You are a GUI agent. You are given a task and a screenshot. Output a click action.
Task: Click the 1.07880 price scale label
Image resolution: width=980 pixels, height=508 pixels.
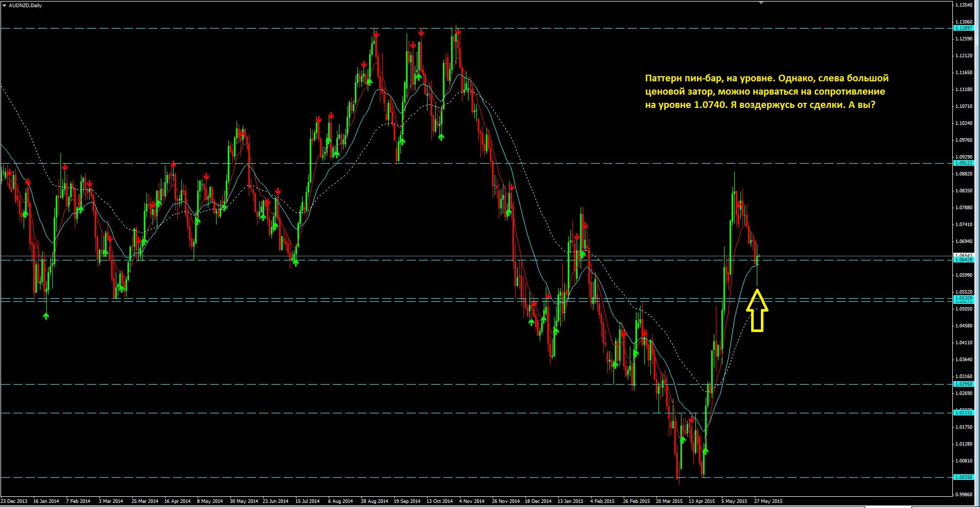pos(964,208)
